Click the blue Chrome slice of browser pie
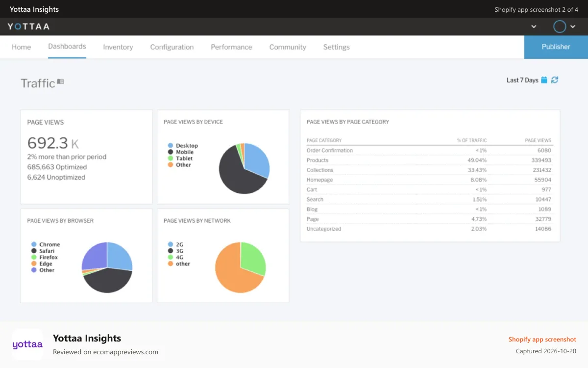Screen dimensions: 588x368 pos(120,256)
